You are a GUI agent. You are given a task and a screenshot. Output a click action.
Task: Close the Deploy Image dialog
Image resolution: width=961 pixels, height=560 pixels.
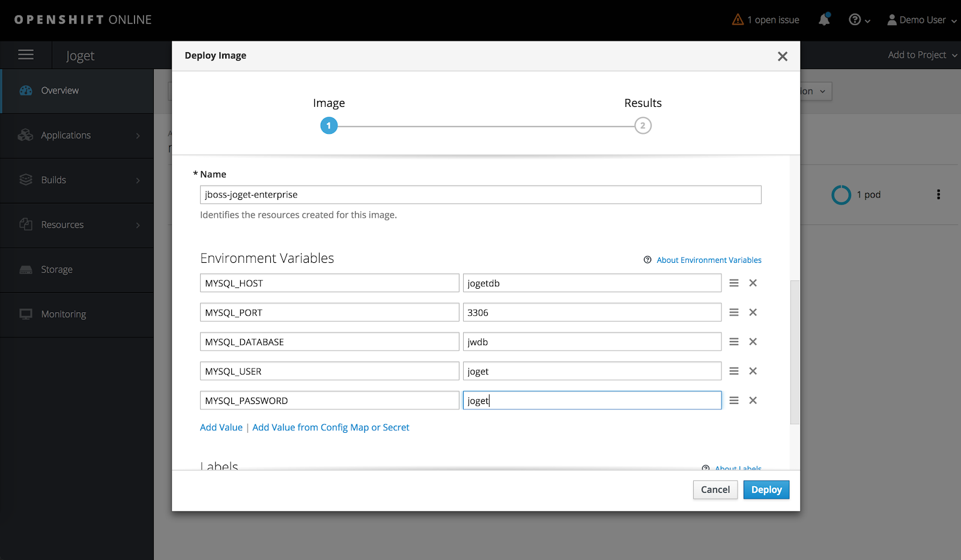[x=783, y=56]
